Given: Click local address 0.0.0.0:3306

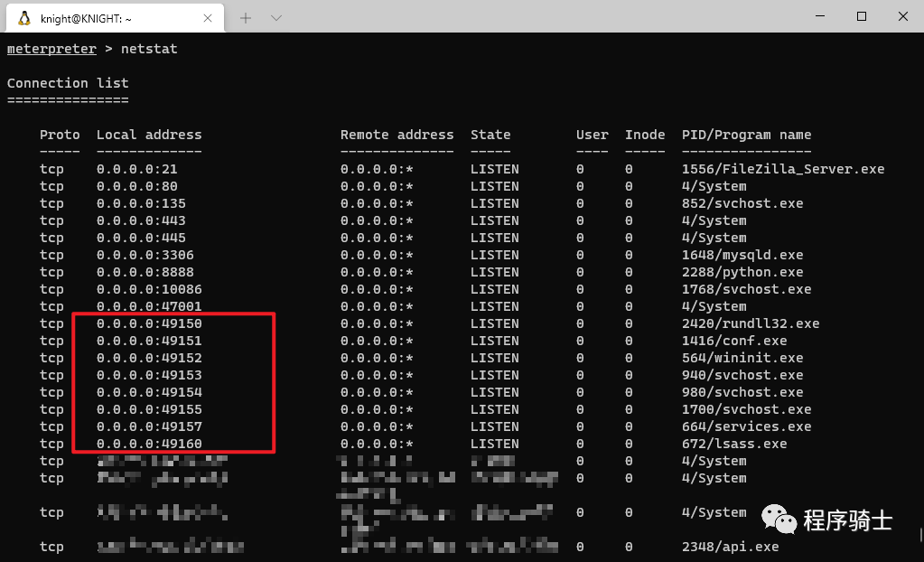Looking at the screenshot, I should (x=145, y=255).
